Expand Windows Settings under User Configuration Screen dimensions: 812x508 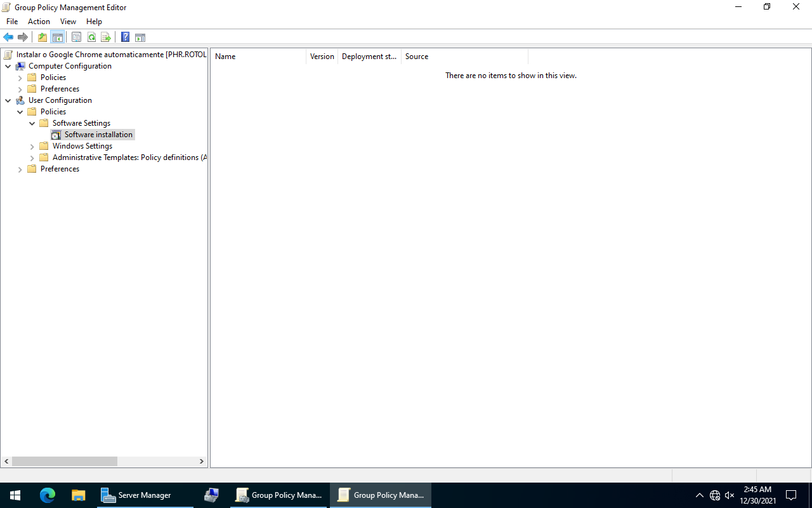click(32, 147)
